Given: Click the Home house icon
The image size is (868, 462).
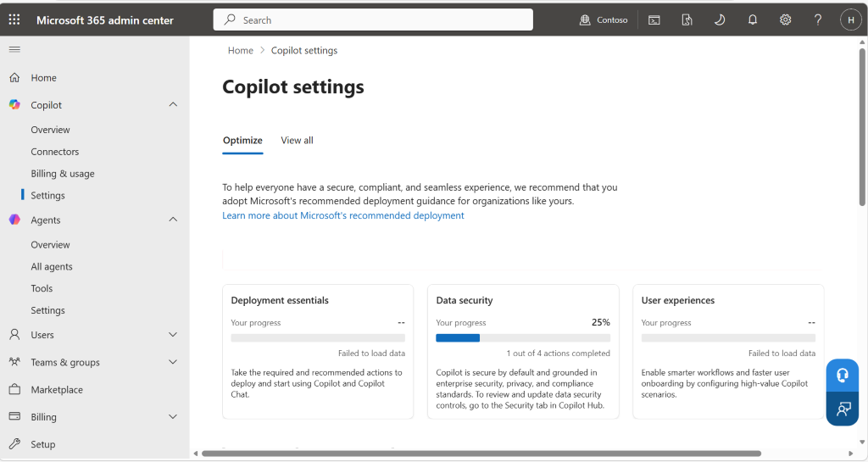Looking at the screenshot, I should (15, 78).
